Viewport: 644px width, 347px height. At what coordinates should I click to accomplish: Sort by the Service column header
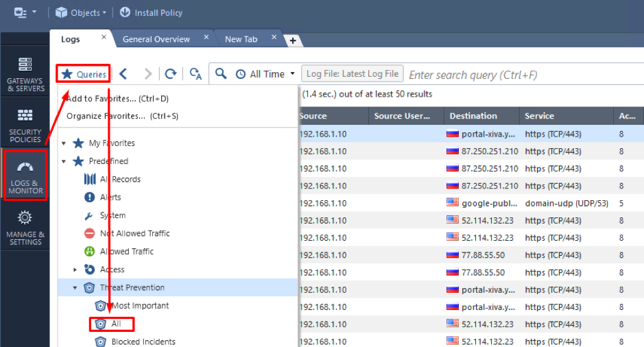567,116
